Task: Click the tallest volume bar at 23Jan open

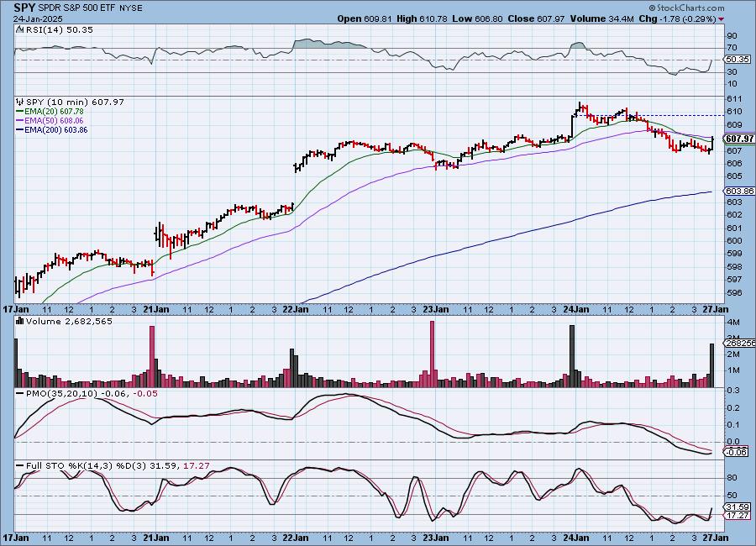Action: pyautogui.click(x=432, y=354)
